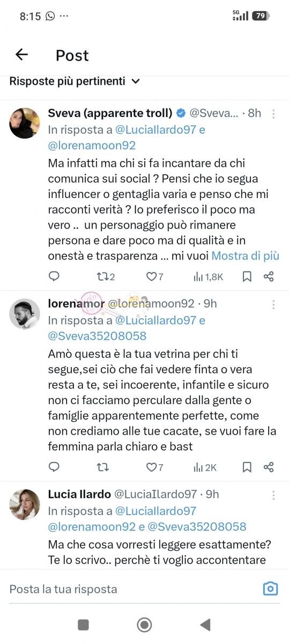Image resolution: width=289 pixels, height=644 pixels.
Task: Share Sveva's reply via share icon
Action: click(269, 276)
